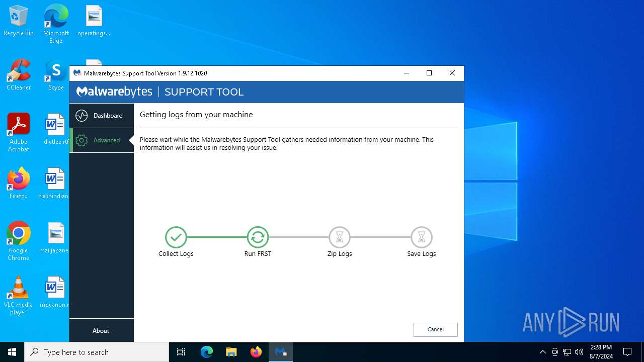Open the notification center icon
Viewport: 644px width, 362px height.
(x=627, y=352)
